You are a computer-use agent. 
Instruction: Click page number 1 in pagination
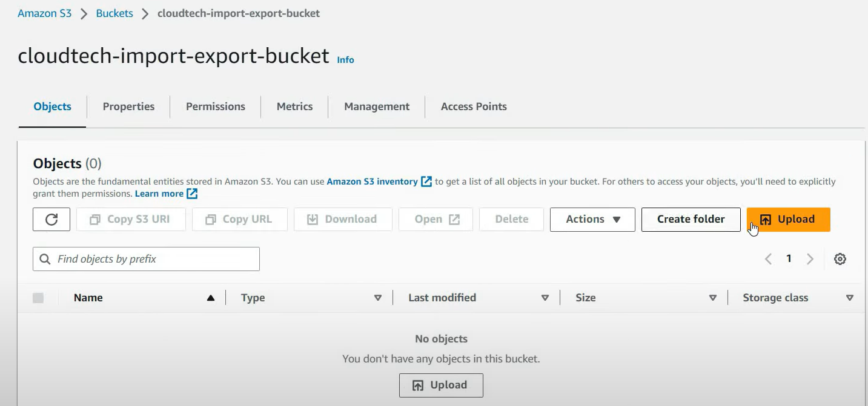(789, 259)
